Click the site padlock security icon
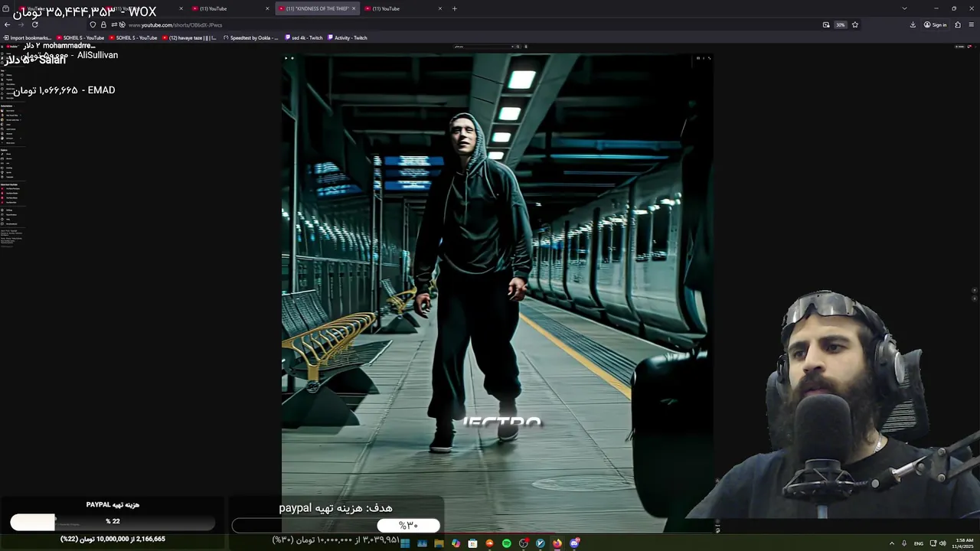Viewport: 980px width, 551px height. click(x=103, y=24)
